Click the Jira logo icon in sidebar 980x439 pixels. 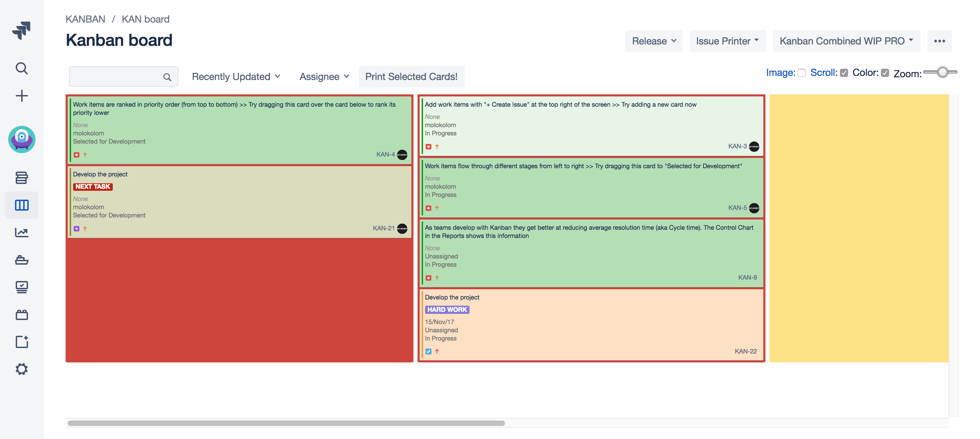point(21,30)
